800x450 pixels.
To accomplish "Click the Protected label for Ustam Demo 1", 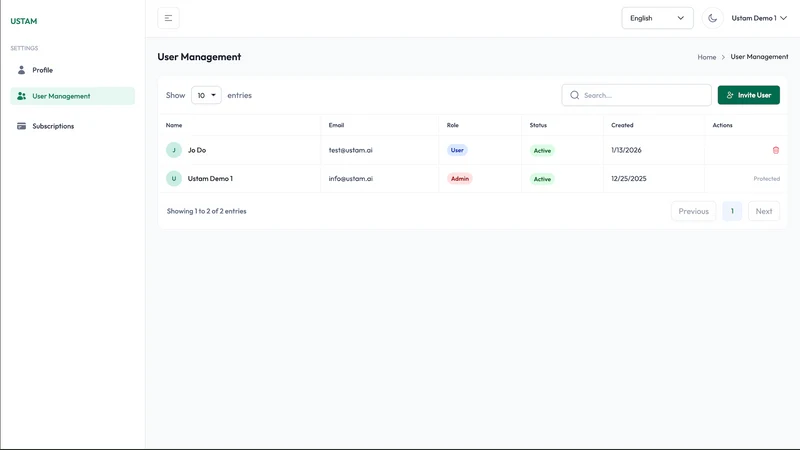I will click(766, 179).
